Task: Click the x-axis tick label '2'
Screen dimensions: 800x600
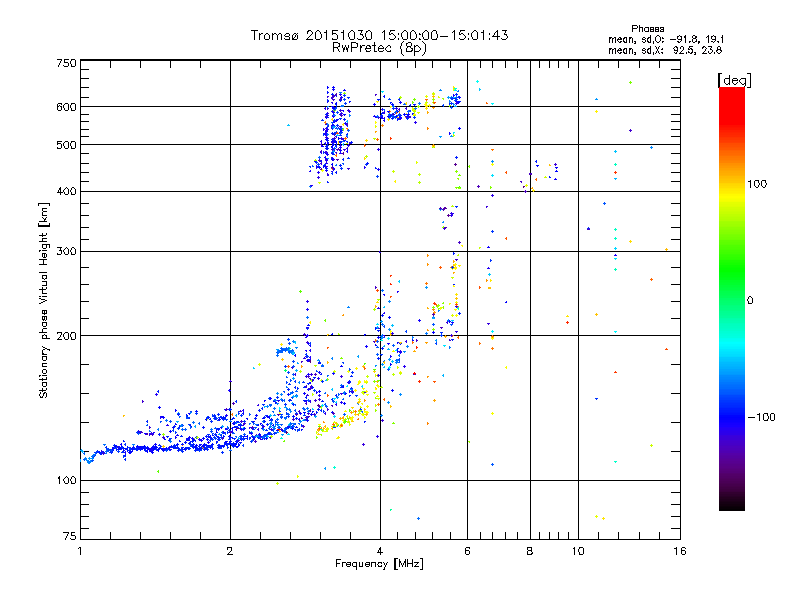Action: (x=230, y=551)
